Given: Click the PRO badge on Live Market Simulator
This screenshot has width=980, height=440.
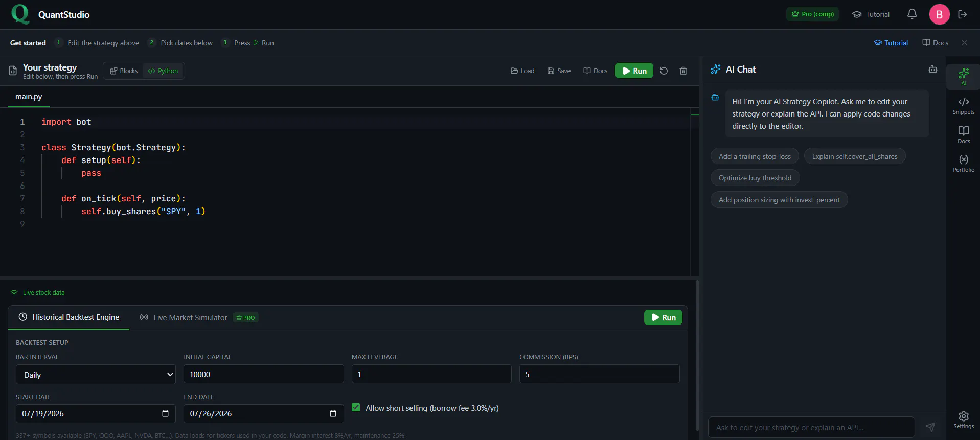Looking at the screenshot, I should click(246, 317).
